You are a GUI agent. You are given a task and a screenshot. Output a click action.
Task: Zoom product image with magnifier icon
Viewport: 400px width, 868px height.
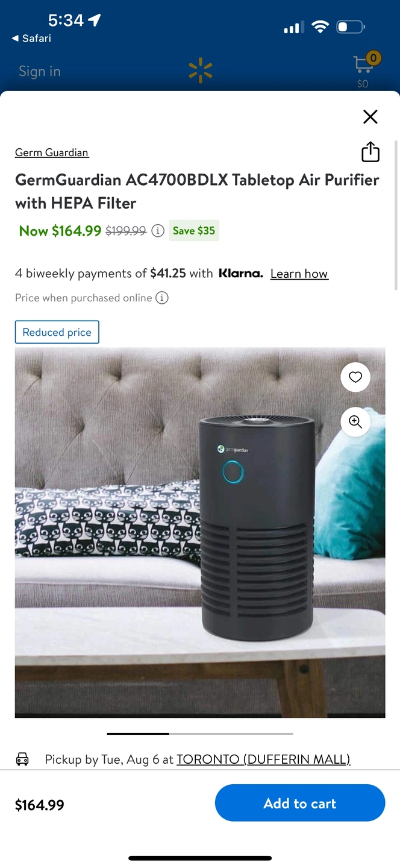[x=355, y=422]
